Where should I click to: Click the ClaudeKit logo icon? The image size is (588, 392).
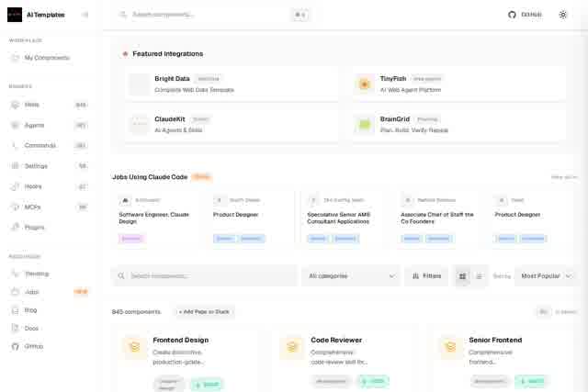coord(140,125)
